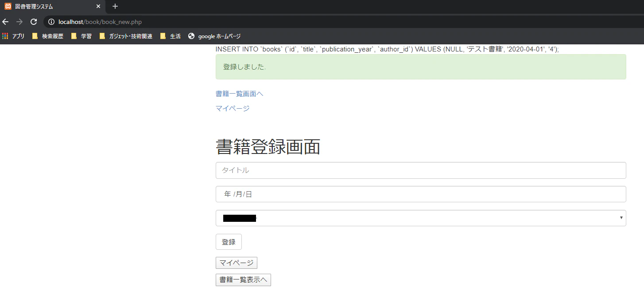
Task: Open the 検索履歴 bookmark folder
Action: [x=48, y=36]
